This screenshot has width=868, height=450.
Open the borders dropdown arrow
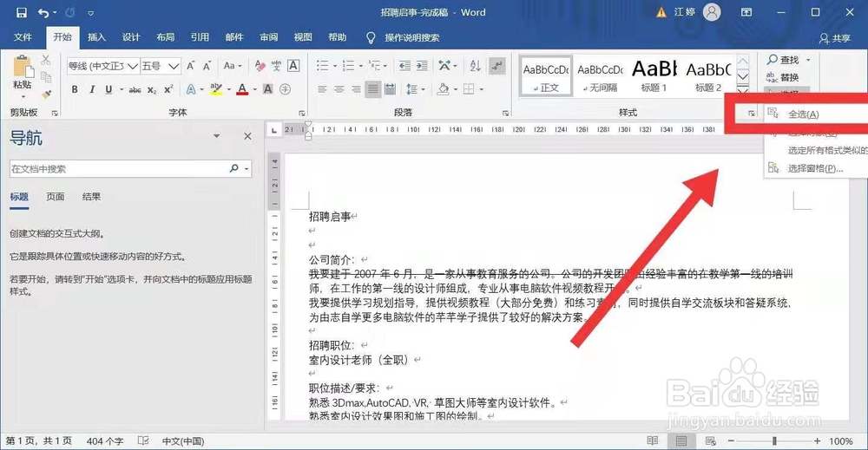(482, 89)
